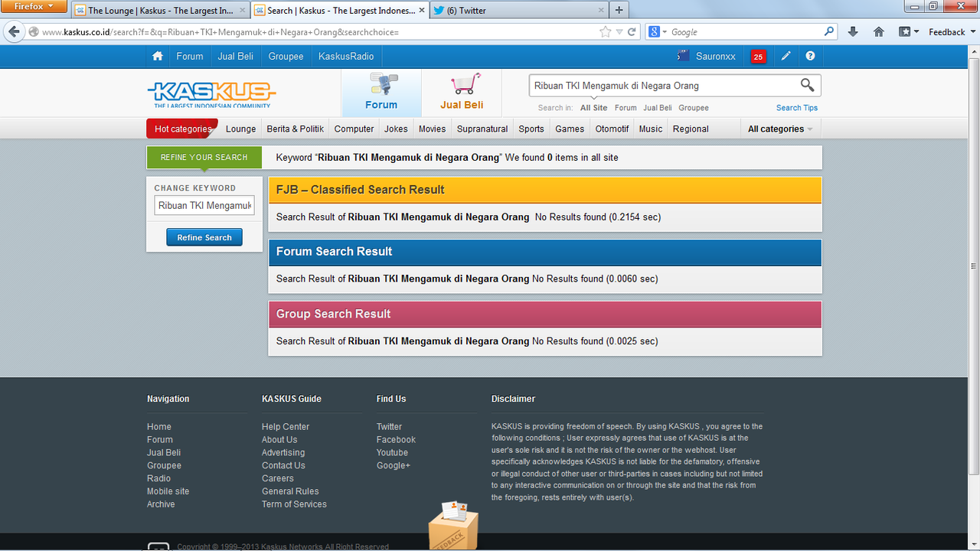Reload the page using the refresh icon

[x=632, y=32]
